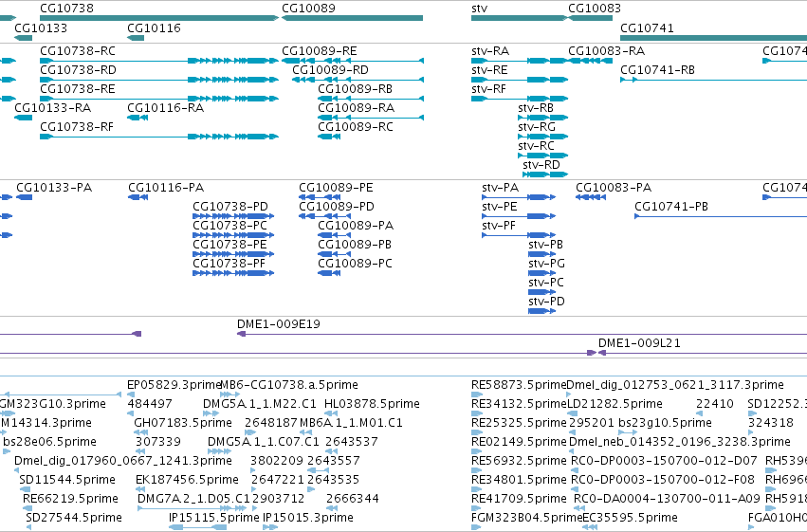Click the stv gene label

479,9
